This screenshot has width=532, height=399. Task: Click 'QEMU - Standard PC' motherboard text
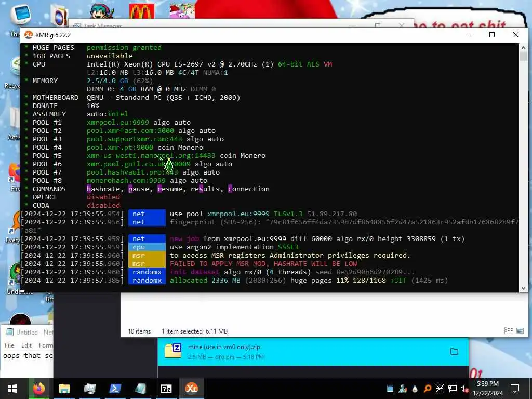(163, 97)
